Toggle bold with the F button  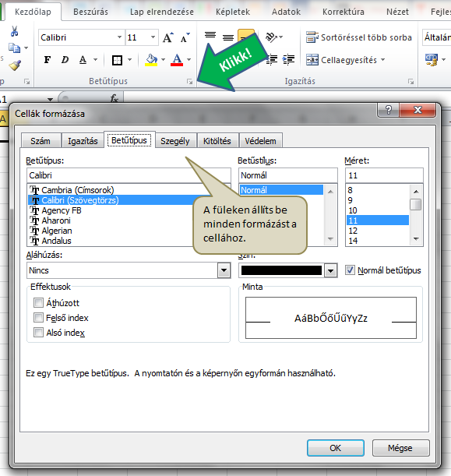[x=47, y=59]
